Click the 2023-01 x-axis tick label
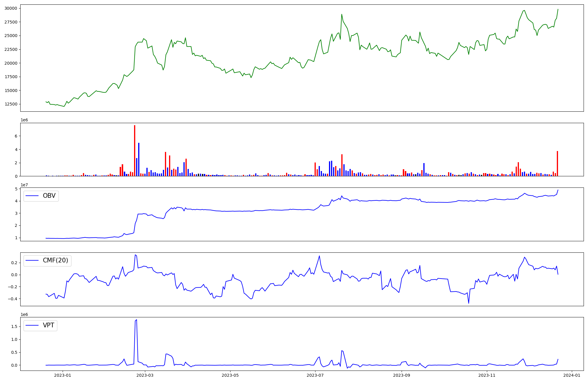The image size is (588, 382). (63, 375)
